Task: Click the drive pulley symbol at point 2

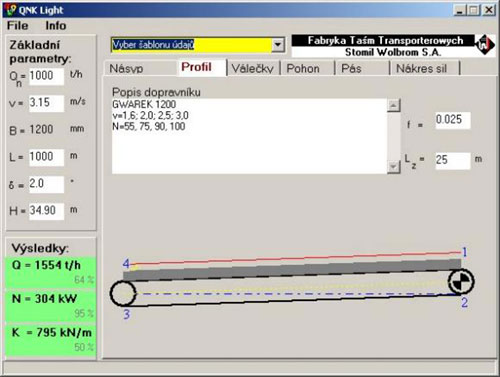Action: tap(461, 282)
